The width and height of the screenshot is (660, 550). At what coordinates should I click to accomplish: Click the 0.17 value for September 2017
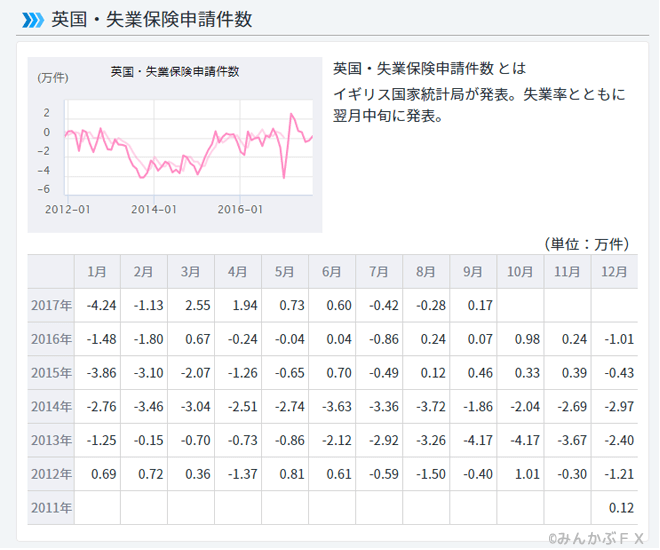click(480, 305)
